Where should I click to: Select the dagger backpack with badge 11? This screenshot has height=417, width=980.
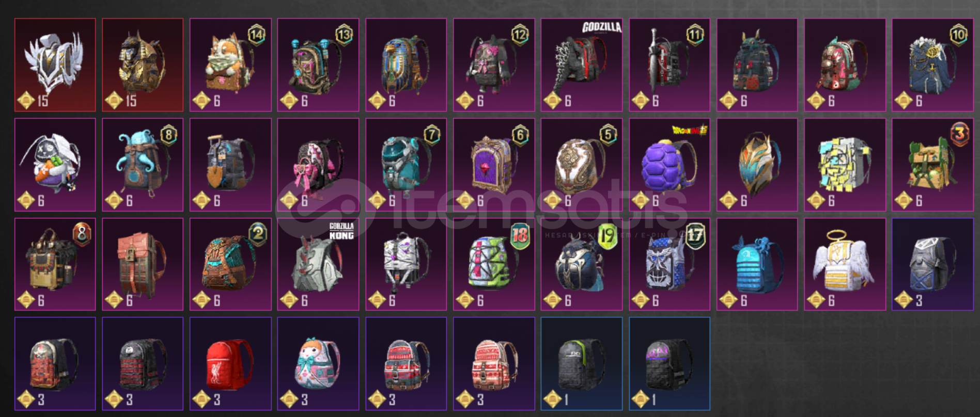point(670,65)
